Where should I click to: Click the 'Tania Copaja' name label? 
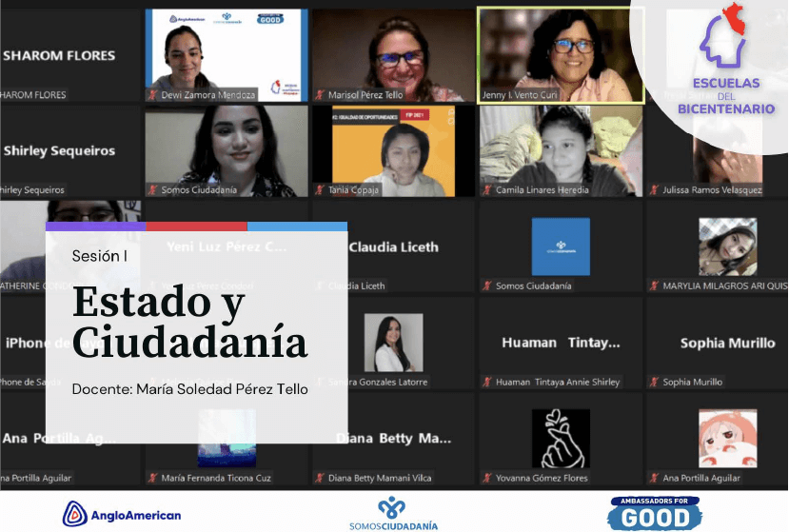click(x=353, y=189)
